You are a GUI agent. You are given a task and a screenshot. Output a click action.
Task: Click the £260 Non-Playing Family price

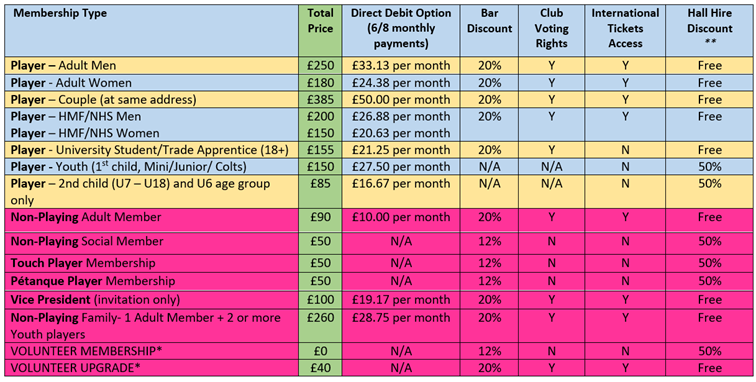click(320, 318)
